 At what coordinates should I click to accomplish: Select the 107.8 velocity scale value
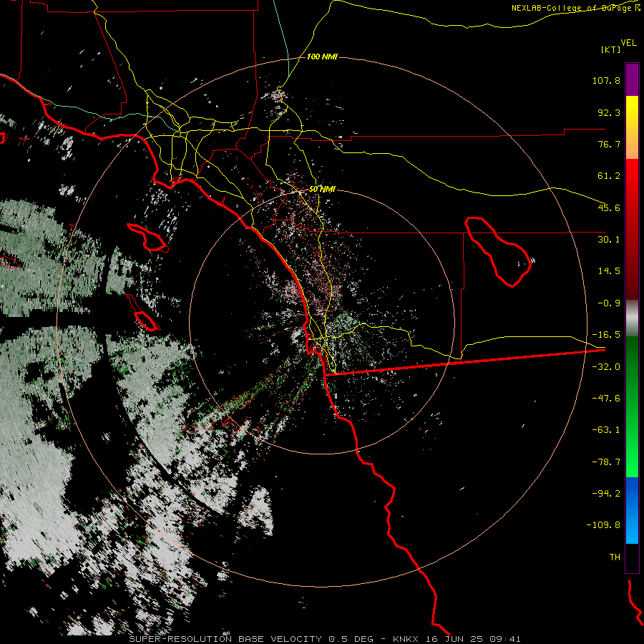pyautogui.click(x=606, y=80)
